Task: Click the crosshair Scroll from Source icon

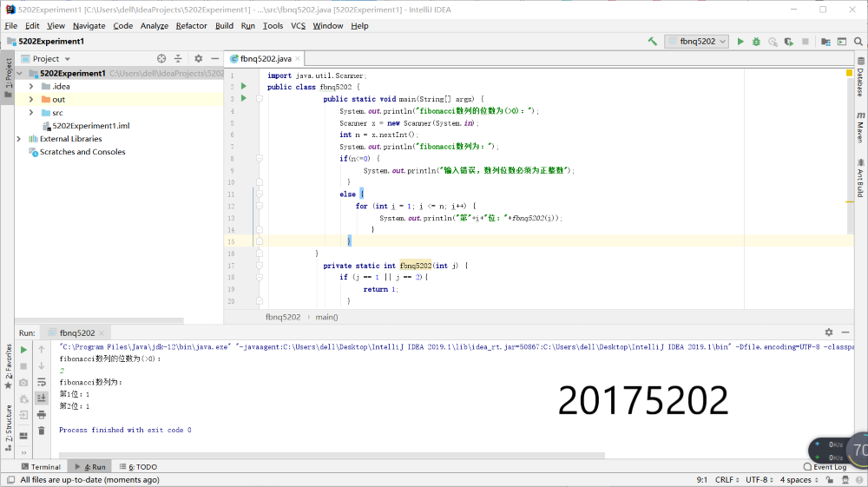Action: click(161, 59)
